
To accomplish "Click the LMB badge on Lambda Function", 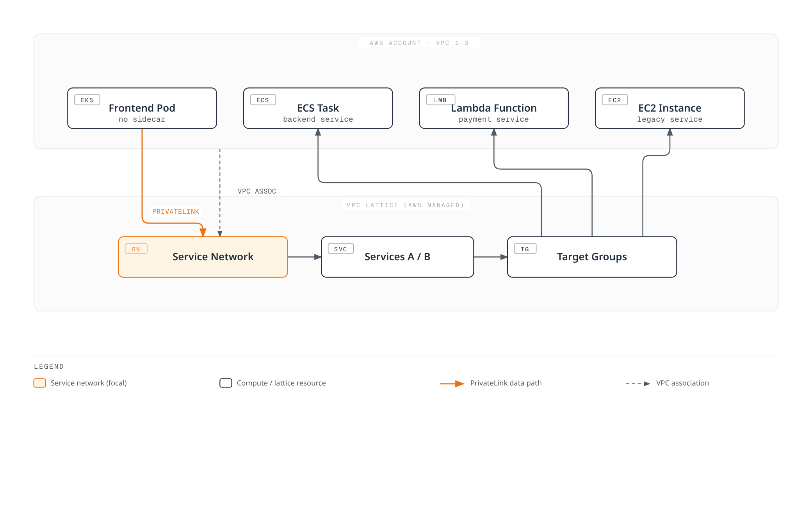I will tap(440, 100).
